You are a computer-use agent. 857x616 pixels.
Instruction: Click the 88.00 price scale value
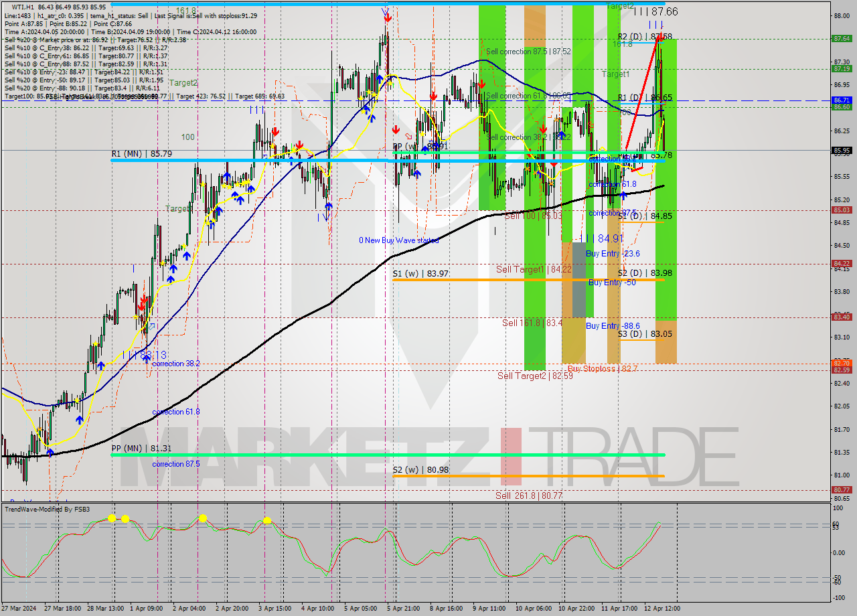point(841,16)
